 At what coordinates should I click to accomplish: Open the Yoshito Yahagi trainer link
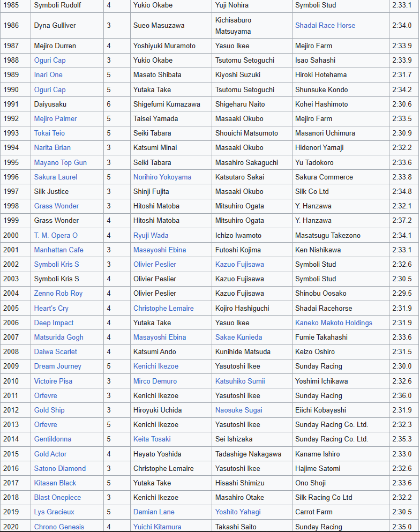coord(238,512)
